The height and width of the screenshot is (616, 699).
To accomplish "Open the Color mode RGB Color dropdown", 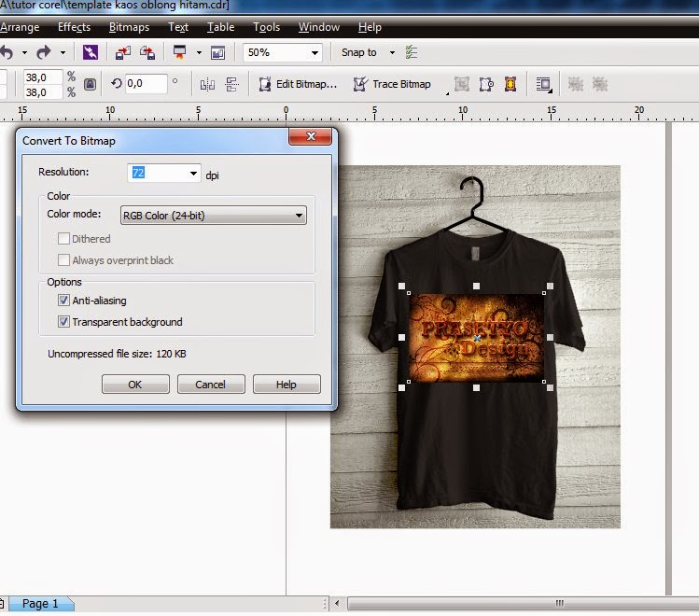I will pyautogui.click(x=213, y=216).
